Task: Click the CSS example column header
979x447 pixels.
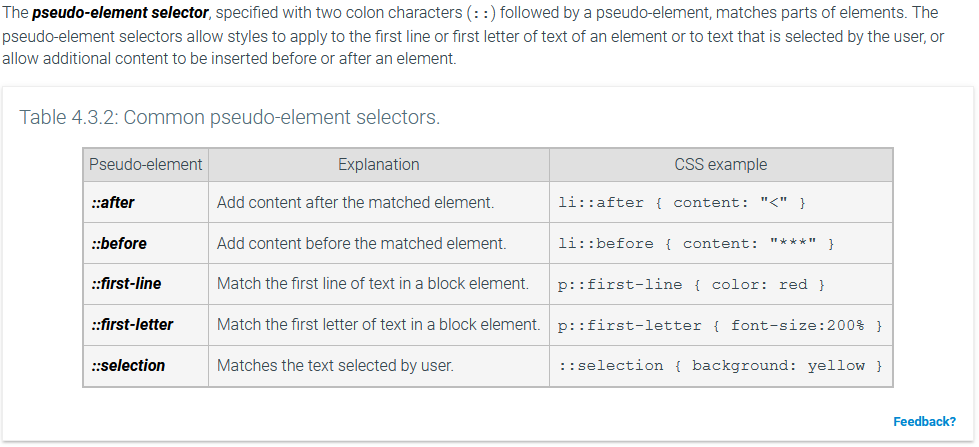Action: pyautogui.click(x=721, y=165)
